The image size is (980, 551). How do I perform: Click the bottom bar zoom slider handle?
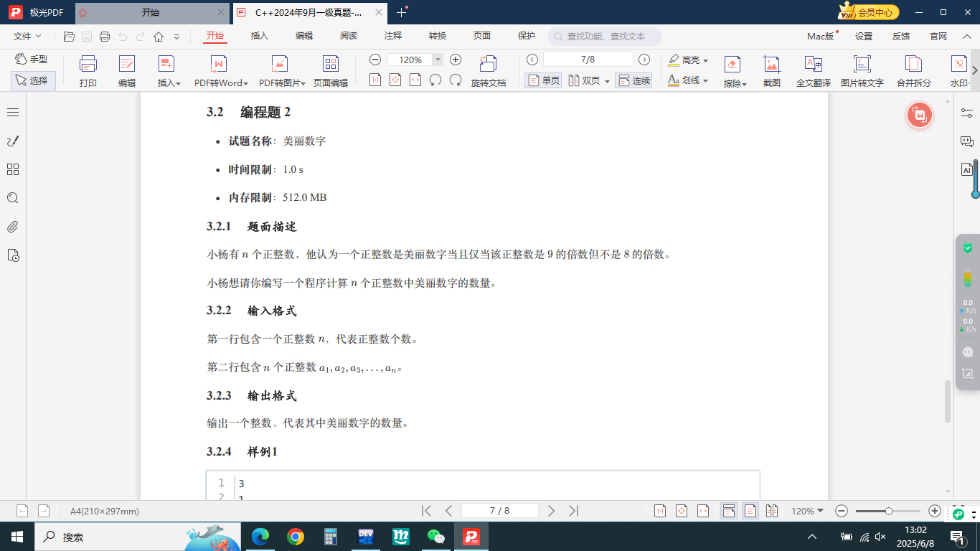[889, 511]
